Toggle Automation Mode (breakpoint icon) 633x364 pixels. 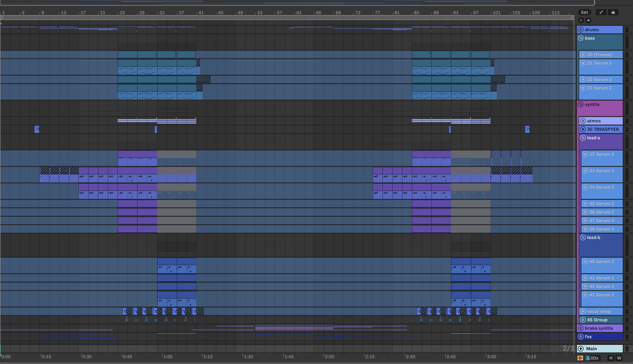(x=601, y=12)
